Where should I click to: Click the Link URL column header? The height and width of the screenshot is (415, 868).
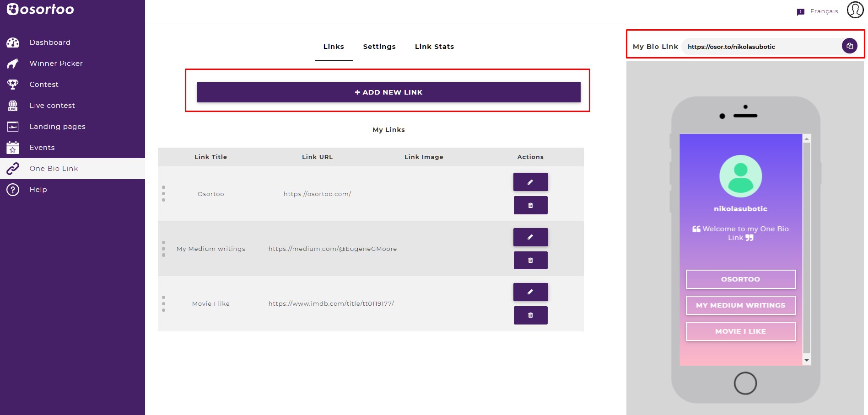click(318, 157)
